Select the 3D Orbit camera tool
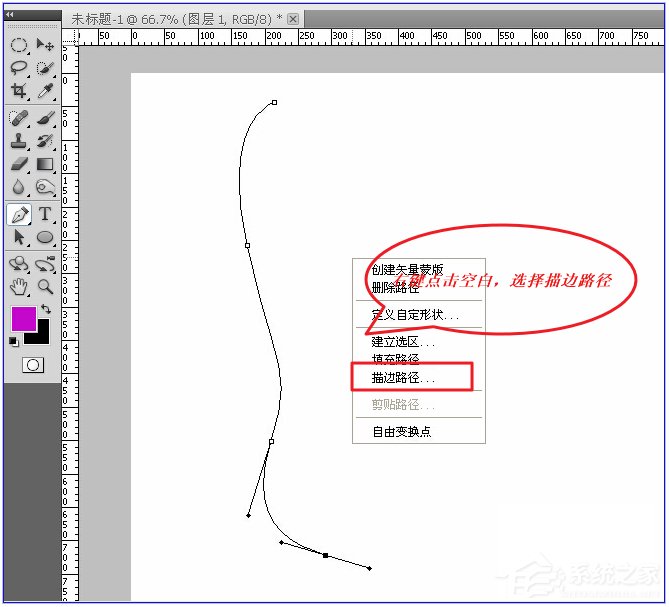Image resolution: width=669 pixels, height=607 pixels. pos(45,264)
